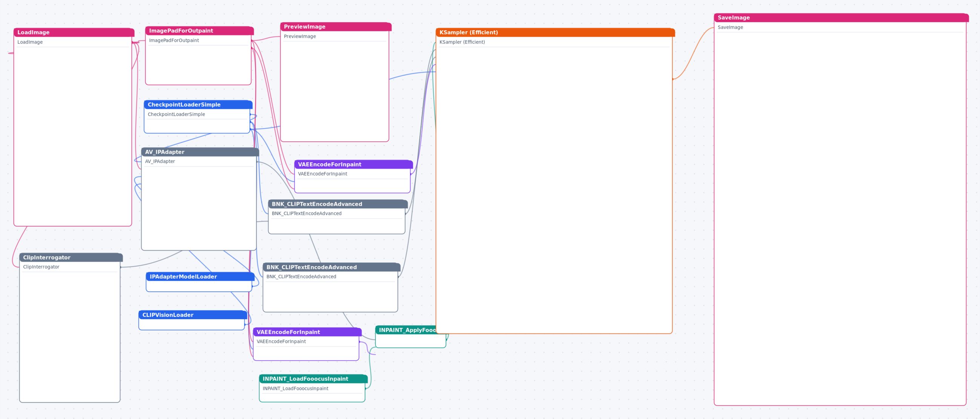Click 'PreviewImage' subtitle text in node body

pyautogui.click(x=300, y=37)
